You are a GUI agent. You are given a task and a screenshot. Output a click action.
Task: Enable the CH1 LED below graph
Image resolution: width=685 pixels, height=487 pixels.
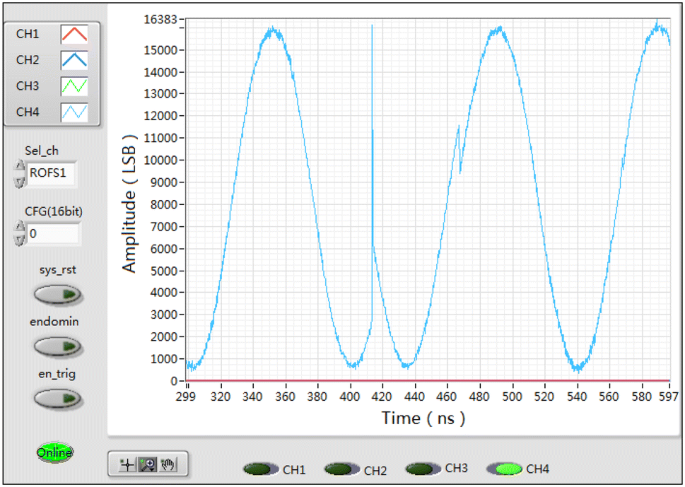pyautogui.click(x=261, y=470)
